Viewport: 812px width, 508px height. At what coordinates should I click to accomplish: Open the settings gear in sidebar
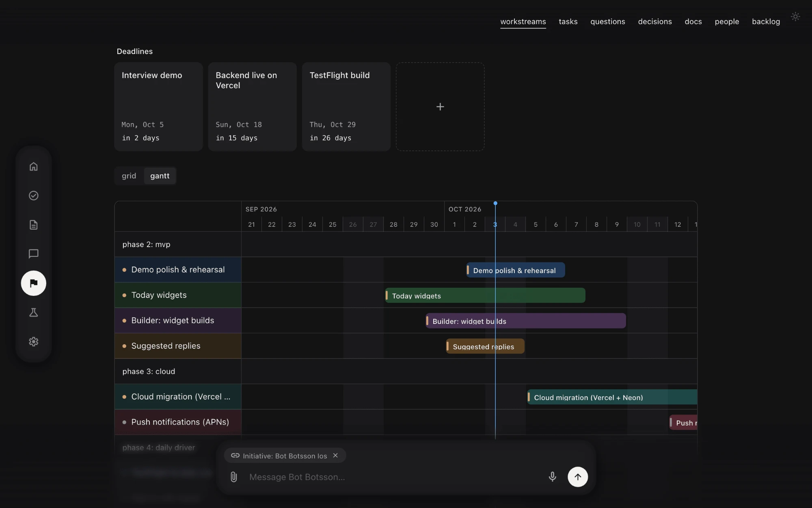pos(34,342)
